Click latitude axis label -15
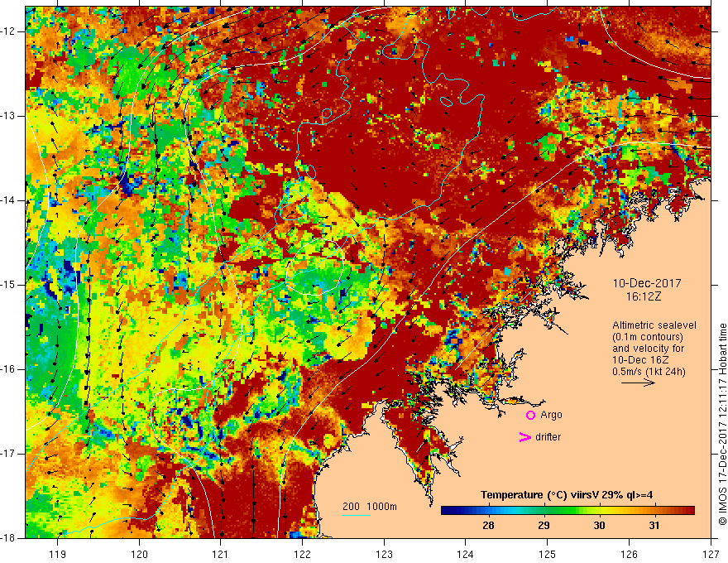 point(8,285)
